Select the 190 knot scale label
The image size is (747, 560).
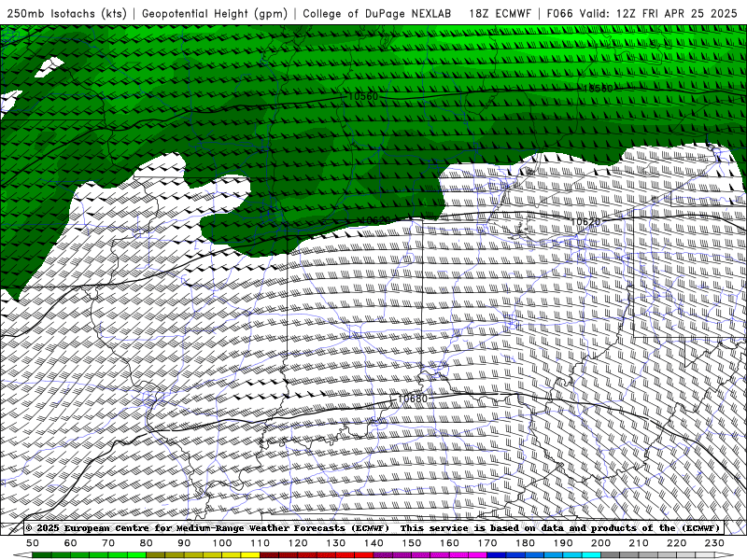[563, 543]
